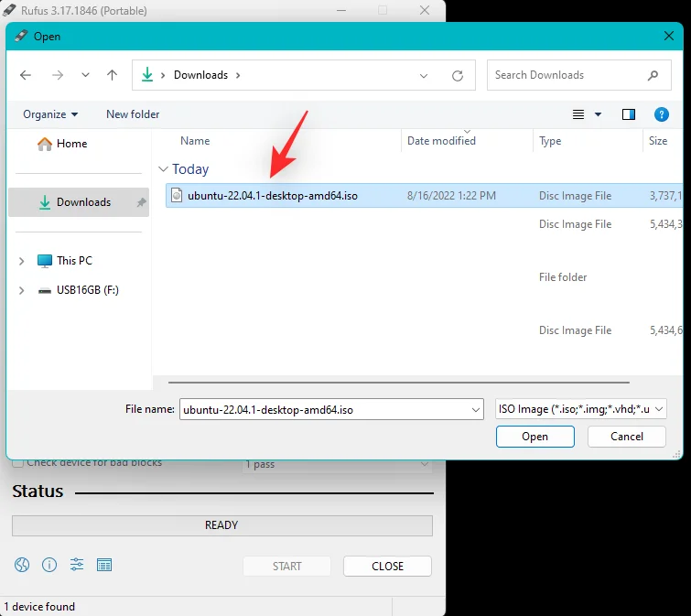This screenshot has height=616, width=691.
Task: Open Rufus language globe icon
Action: tap(22, 565)
